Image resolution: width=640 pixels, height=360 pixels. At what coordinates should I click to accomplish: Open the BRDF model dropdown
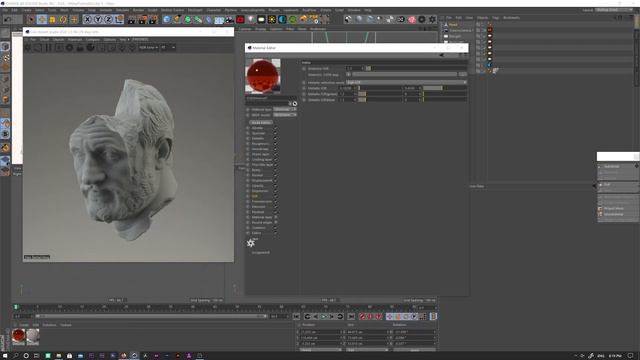(285, 115)
